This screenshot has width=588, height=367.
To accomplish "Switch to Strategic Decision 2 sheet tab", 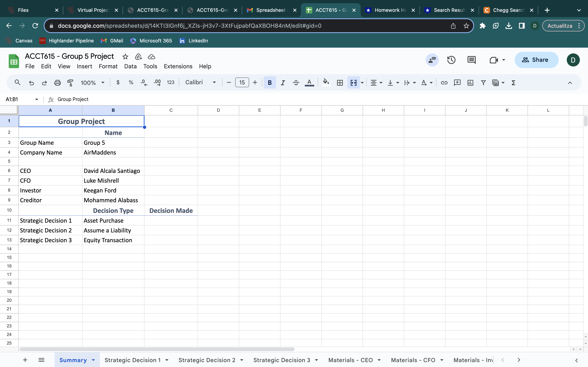I will (207, 360).
